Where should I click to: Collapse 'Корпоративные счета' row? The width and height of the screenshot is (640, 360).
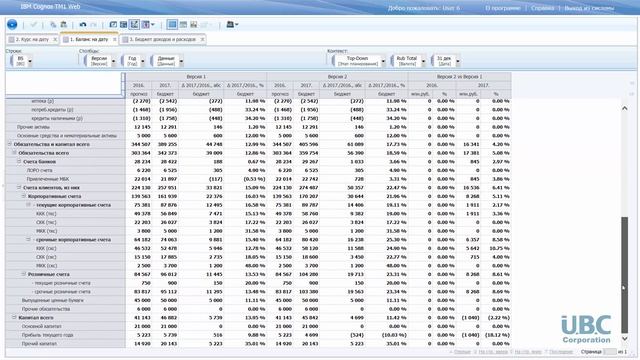click(24, 196)
